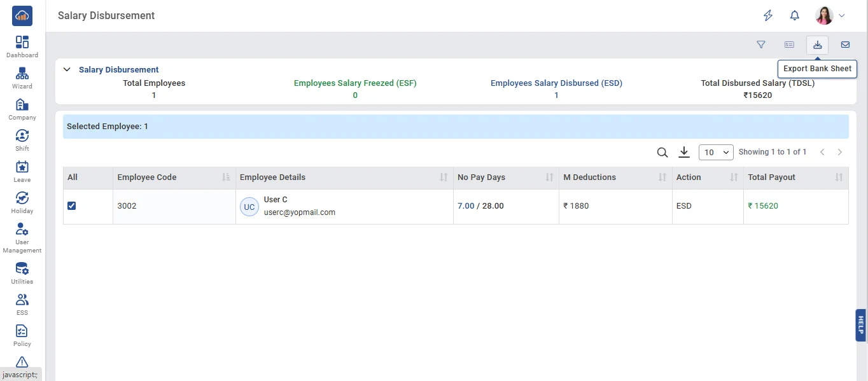Uncheck the checkbox for employee 3002
The height and width of the screenshot is (381, 868).
pyautogui.click(x=72, y=206)
